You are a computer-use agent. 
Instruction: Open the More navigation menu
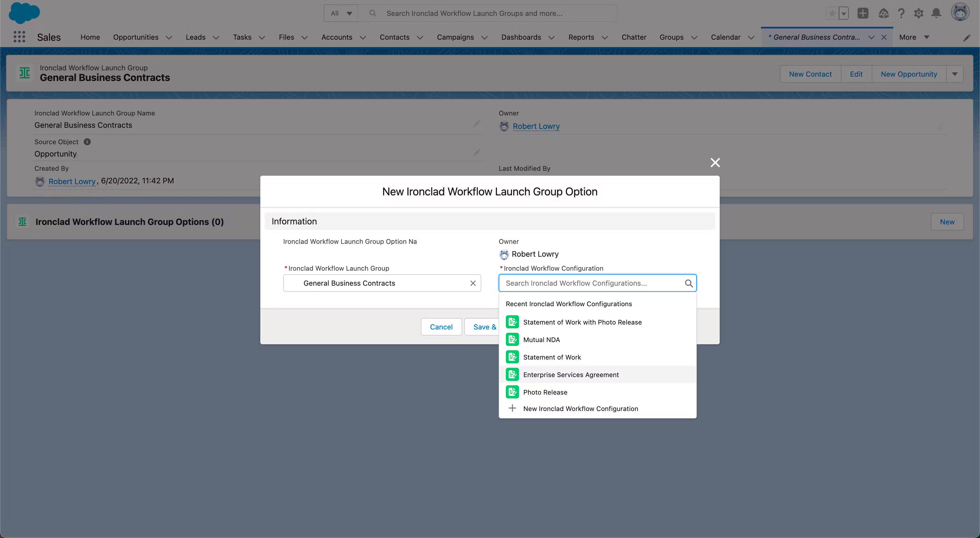(914, 37)
